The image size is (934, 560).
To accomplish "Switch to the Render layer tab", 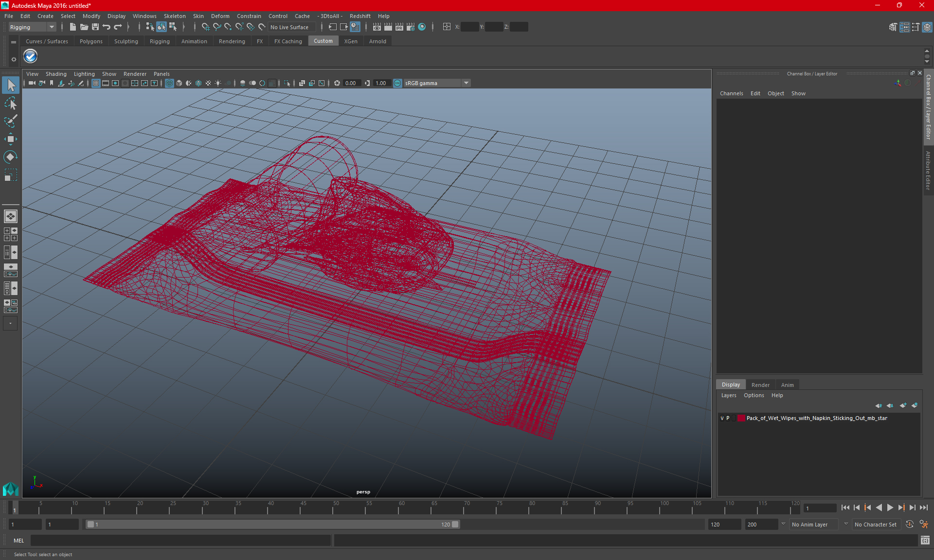I will point(760,385).
